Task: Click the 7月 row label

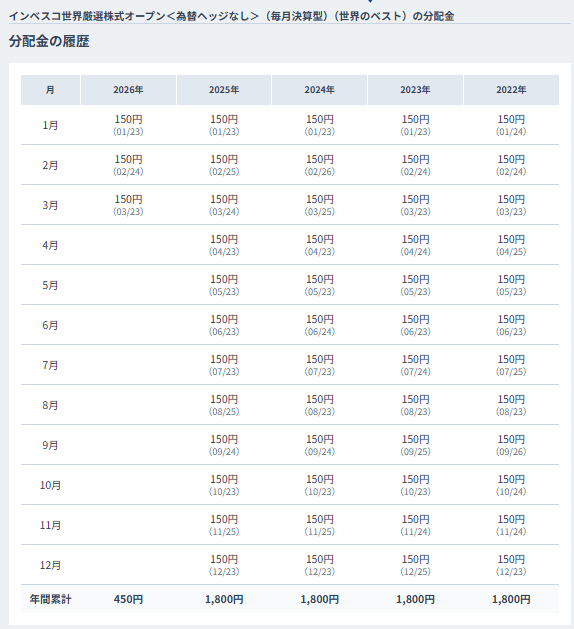Action: (50, 365)
